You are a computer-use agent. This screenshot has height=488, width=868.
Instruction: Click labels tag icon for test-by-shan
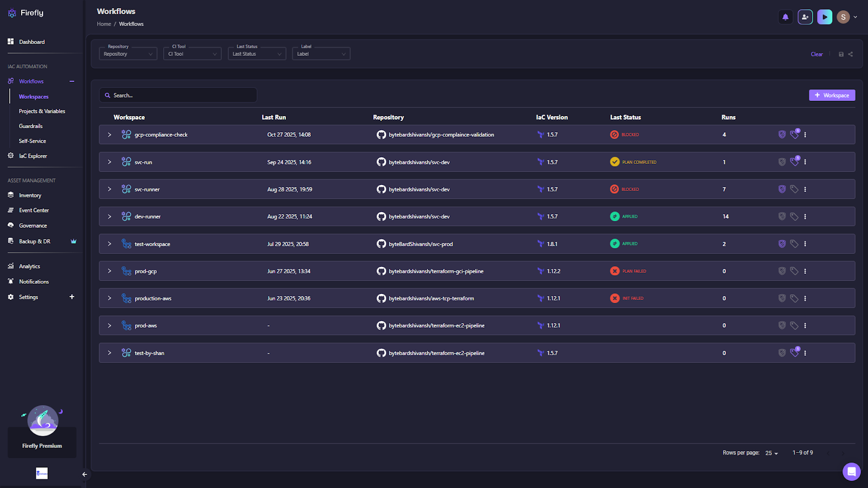794,352
